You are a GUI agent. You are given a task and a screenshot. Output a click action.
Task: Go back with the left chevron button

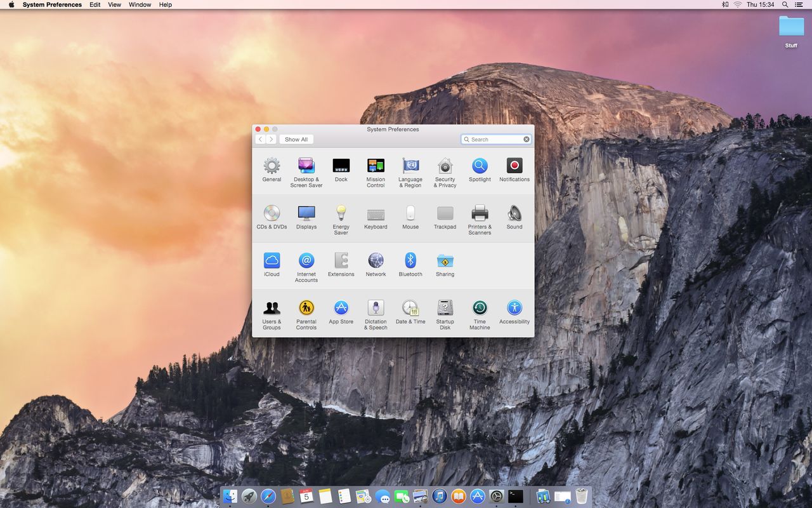[x=261, y=139]
